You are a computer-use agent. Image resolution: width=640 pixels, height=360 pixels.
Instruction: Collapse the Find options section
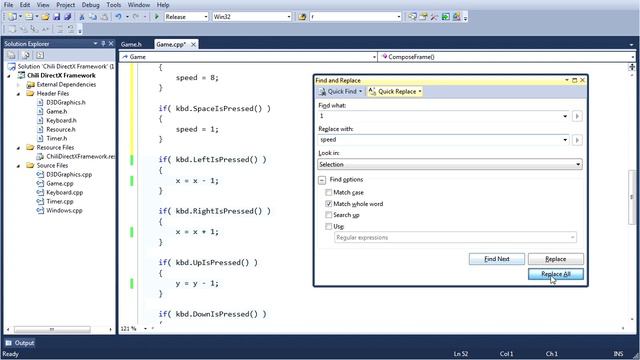point(322,180)
